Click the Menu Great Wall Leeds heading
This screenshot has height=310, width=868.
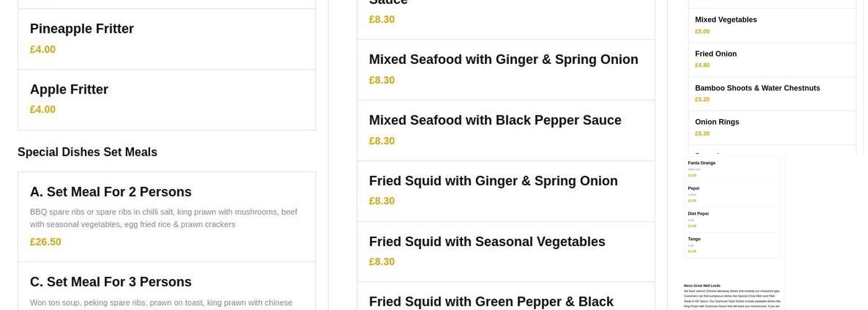coord(702,286)
